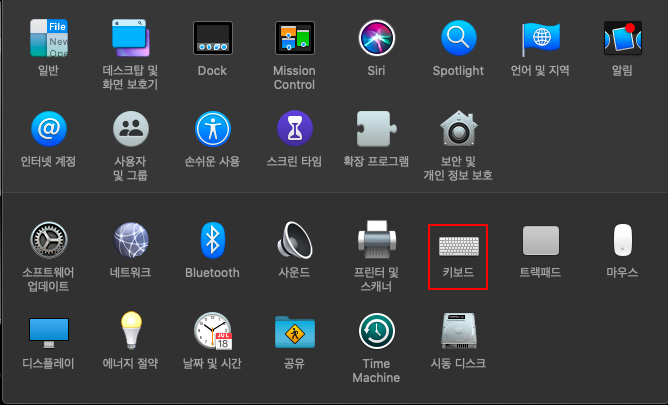Open Spotlight preferences

pyautogui.click(x=458, y=38)
